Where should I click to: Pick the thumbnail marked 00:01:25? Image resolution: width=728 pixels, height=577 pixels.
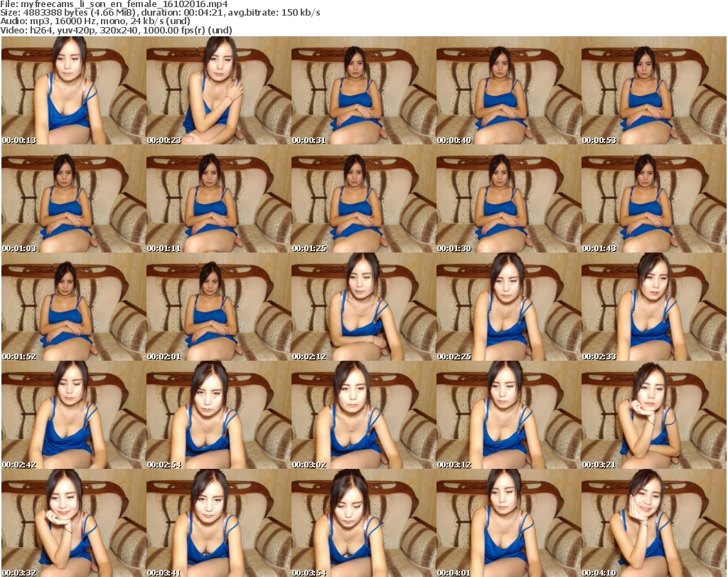(x=363, y=198)
